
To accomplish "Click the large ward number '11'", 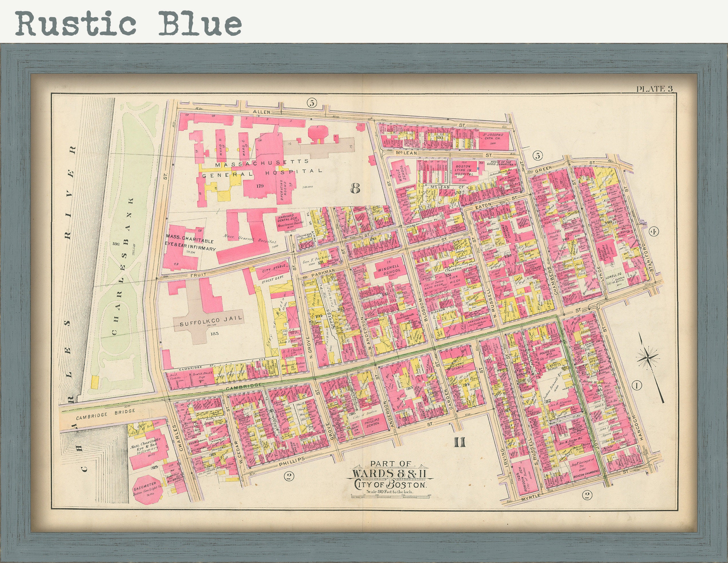I will [459, 442].
